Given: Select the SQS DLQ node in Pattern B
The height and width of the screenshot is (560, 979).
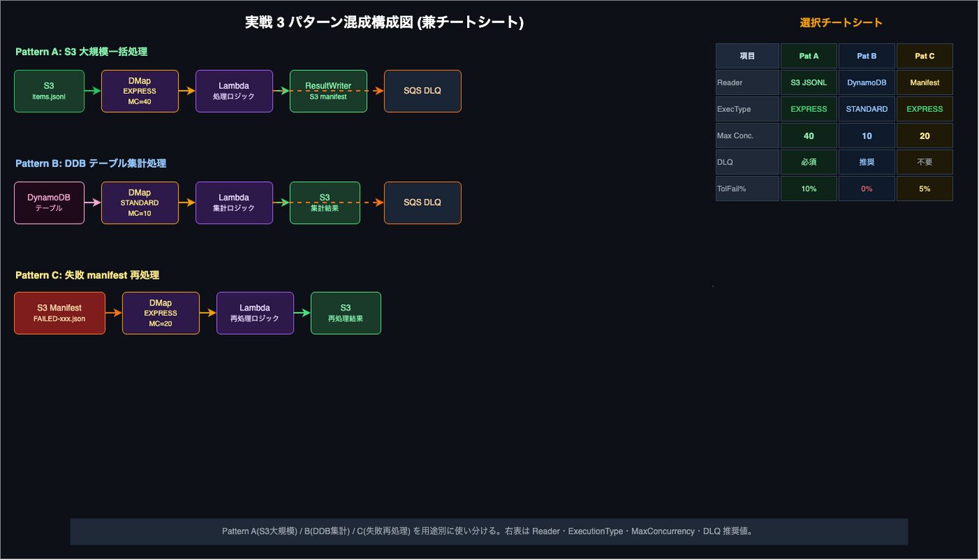Looking at the screenshot, I should pos(422,203).
